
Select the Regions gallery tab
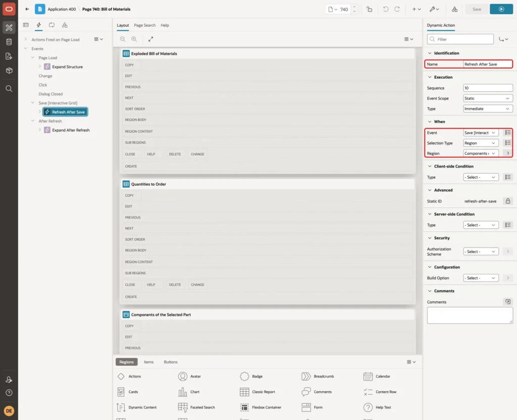point(126,362)
